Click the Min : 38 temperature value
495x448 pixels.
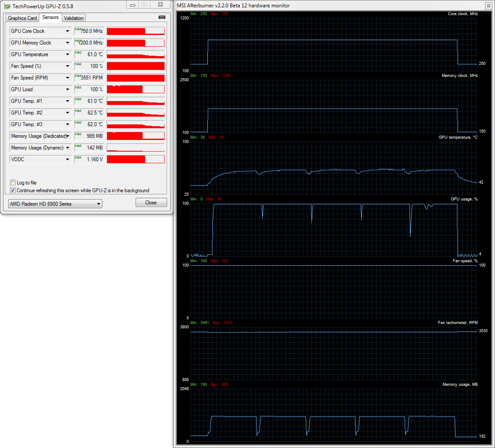[198, 137]
